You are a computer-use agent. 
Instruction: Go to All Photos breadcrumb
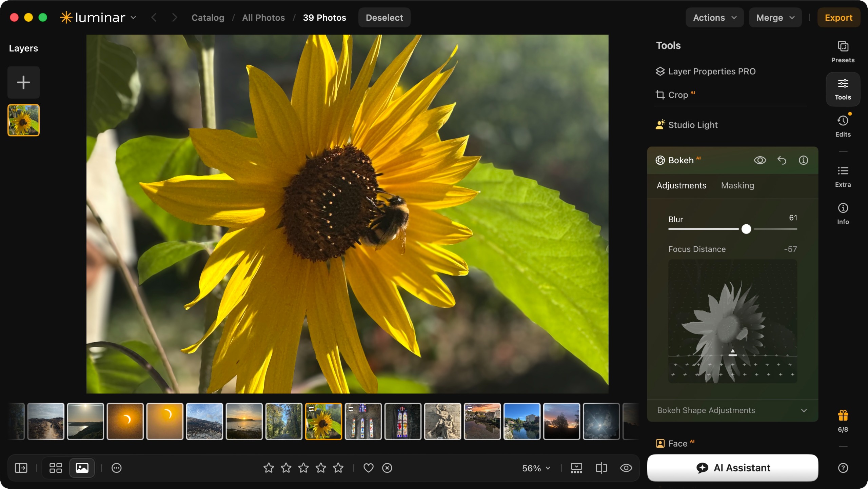[263, 18]
